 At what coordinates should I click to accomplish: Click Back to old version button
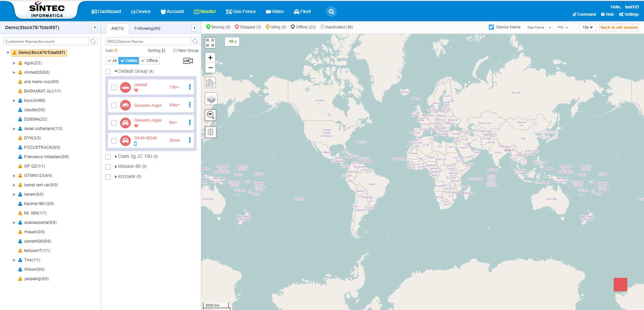click(619, 27)
